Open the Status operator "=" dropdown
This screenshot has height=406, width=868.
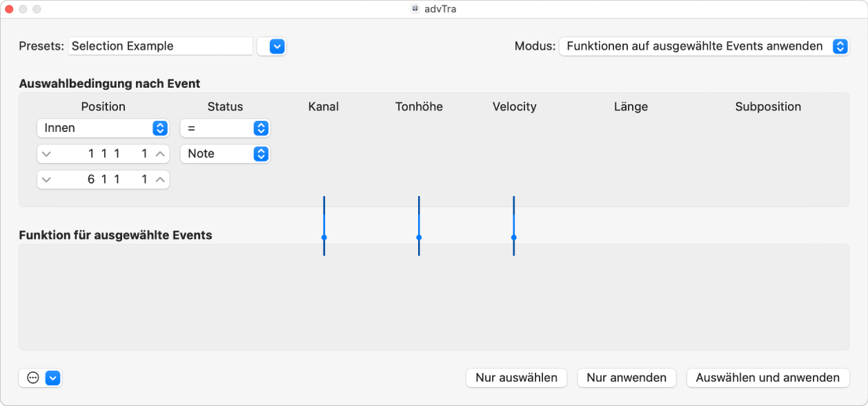point(261,128)
